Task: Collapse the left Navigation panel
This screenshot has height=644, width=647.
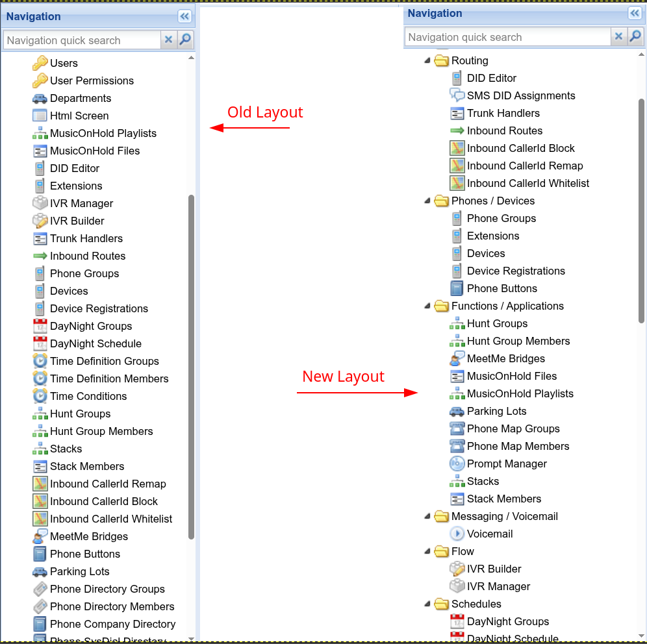Action: (x=184, y=17)
